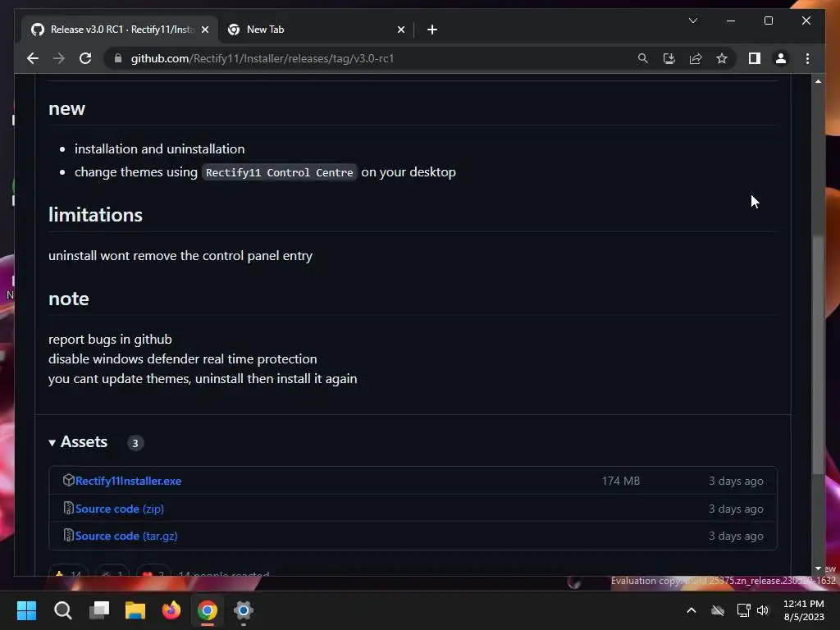Open the tab search chevron

692,21
